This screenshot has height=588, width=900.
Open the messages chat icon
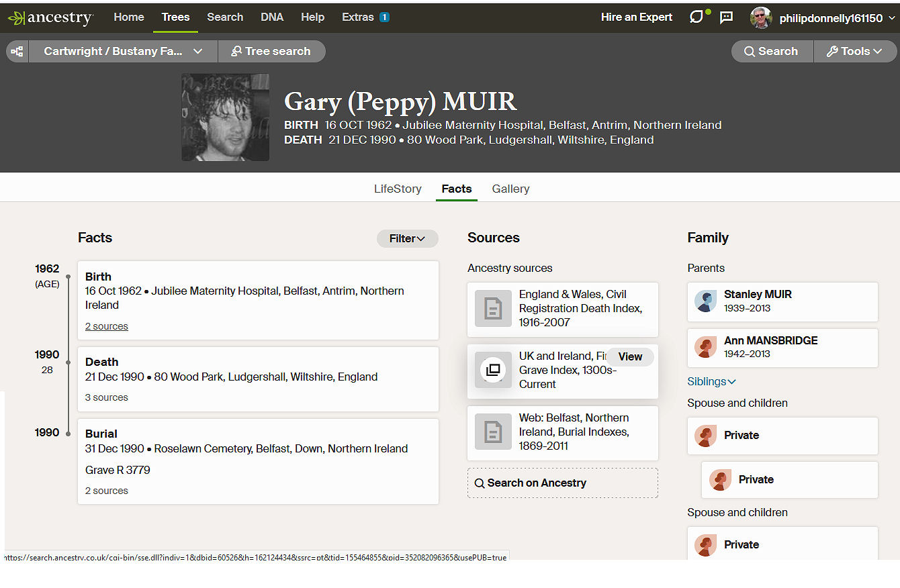point(726,17)
